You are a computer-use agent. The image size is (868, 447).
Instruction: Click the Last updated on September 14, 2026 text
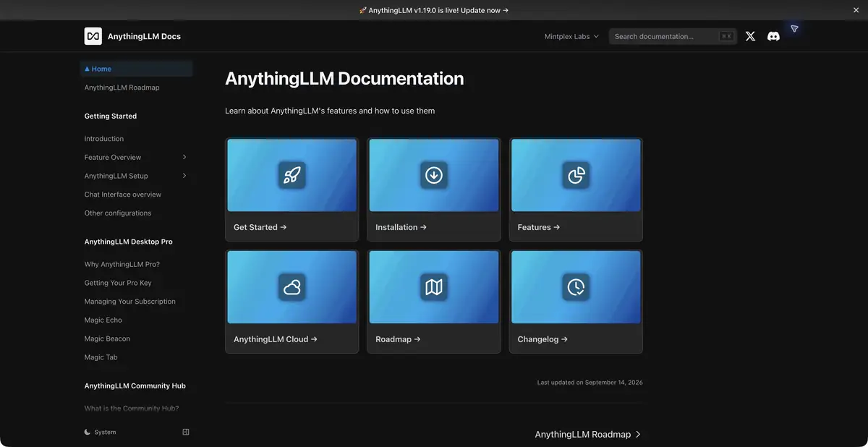point(590,382)
